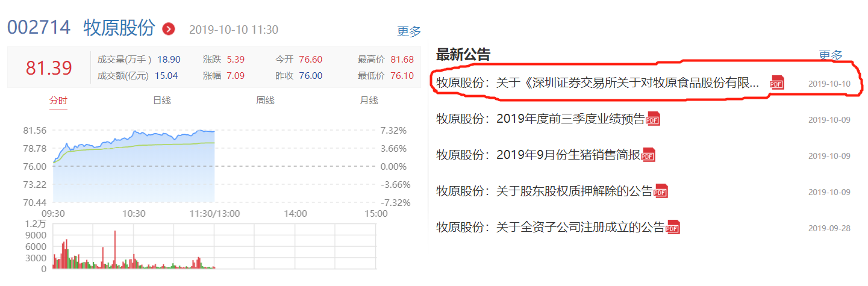
Task: Open 牧原股份 stock name link
Action: 120,28
